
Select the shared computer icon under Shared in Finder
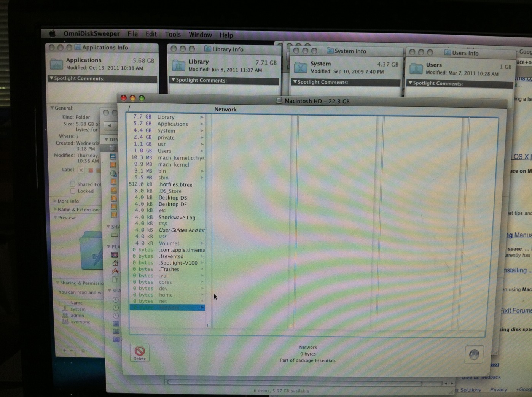click(x=114, y=235)
